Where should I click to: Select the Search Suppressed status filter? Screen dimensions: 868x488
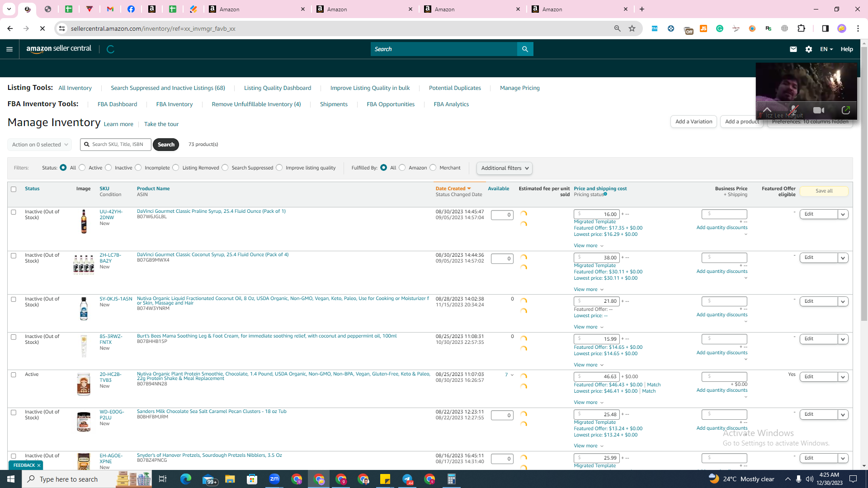coord(225,168)
